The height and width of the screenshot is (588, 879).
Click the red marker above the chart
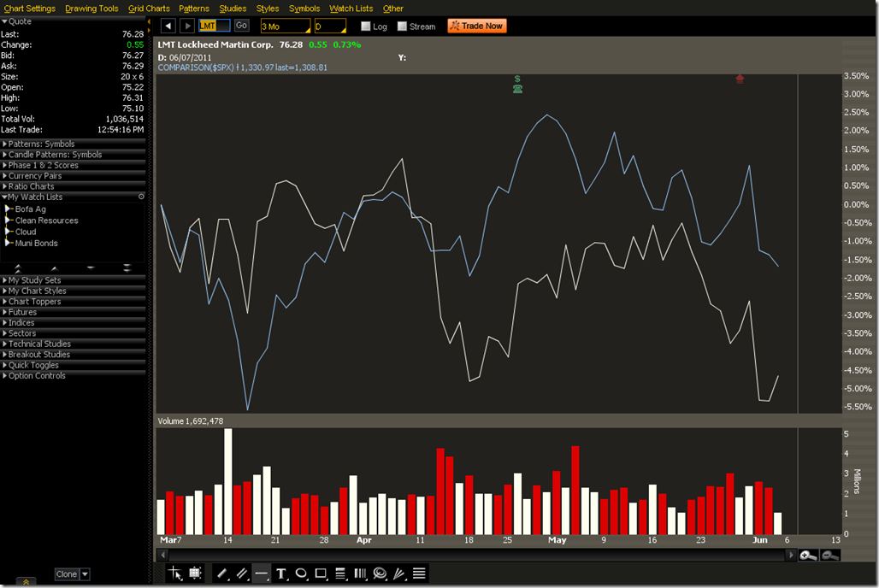tap(740, 79)
